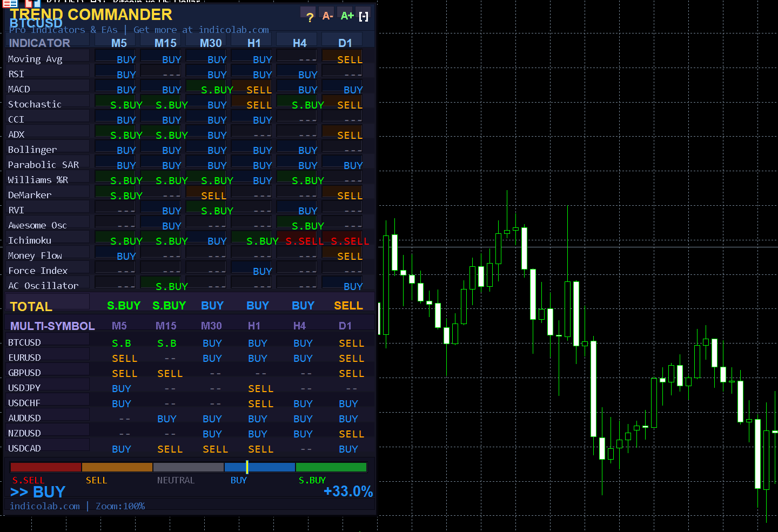Viewport: 778px width, 532px height.
Task: Select EURUSD in the multi-symbol list
Action: click(x=25, y=358)
